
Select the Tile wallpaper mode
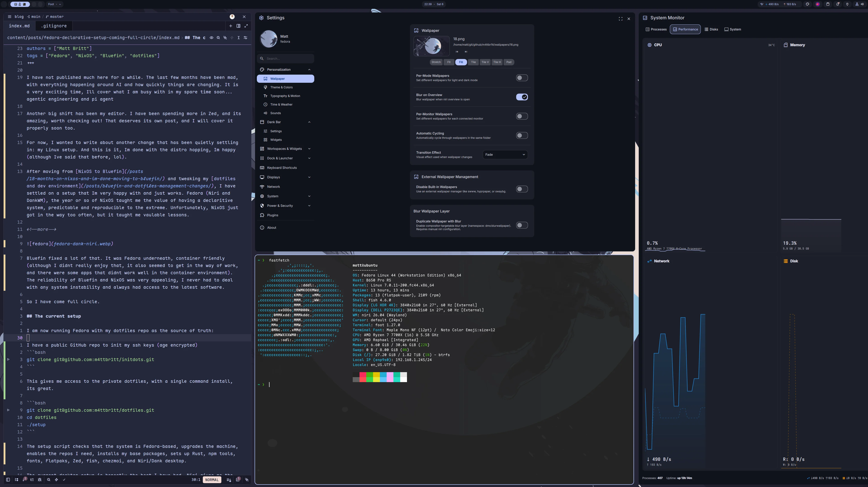coord(473,62)
